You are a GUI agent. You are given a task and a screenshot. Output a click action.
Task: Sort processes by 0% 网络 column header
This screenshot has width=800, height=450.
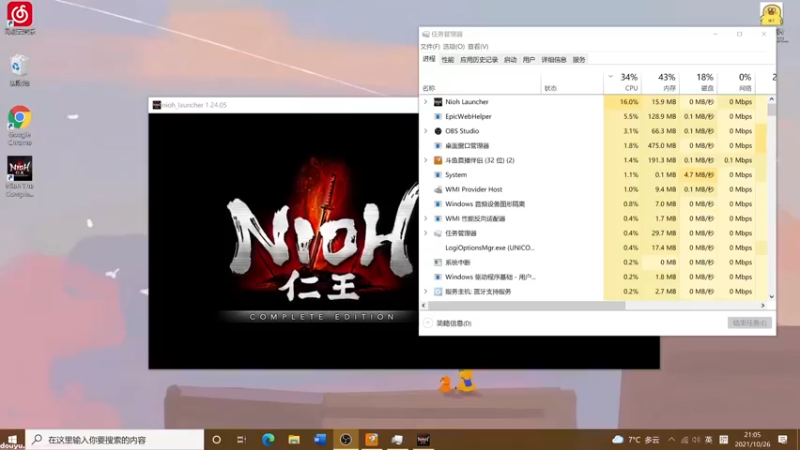click(736, 82)
